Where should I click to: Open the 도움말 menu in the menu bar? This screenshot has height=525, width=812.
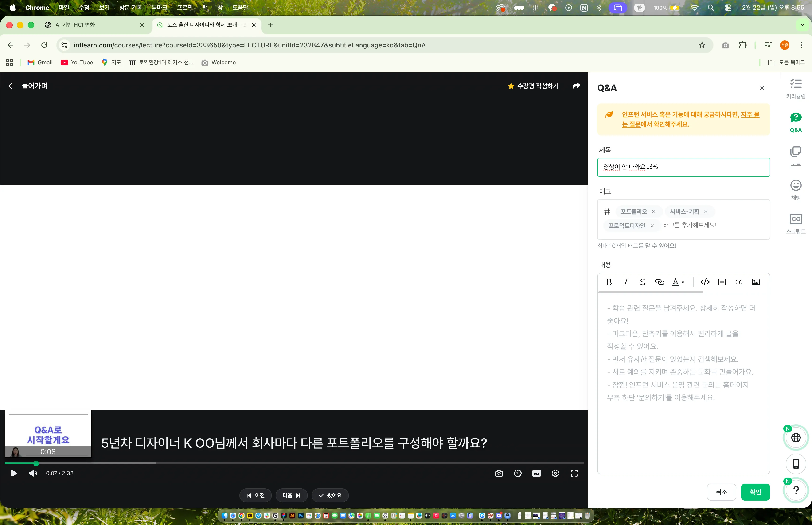(241, 7)
